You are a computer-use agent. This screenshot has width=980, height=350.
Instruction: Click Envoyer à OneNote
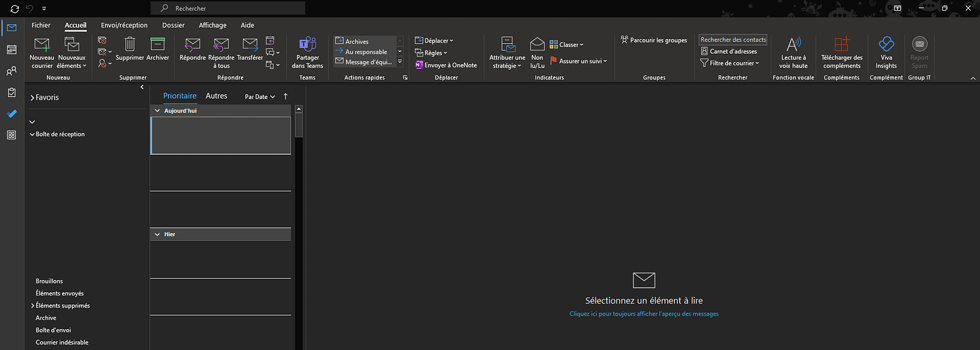[446, 65]
